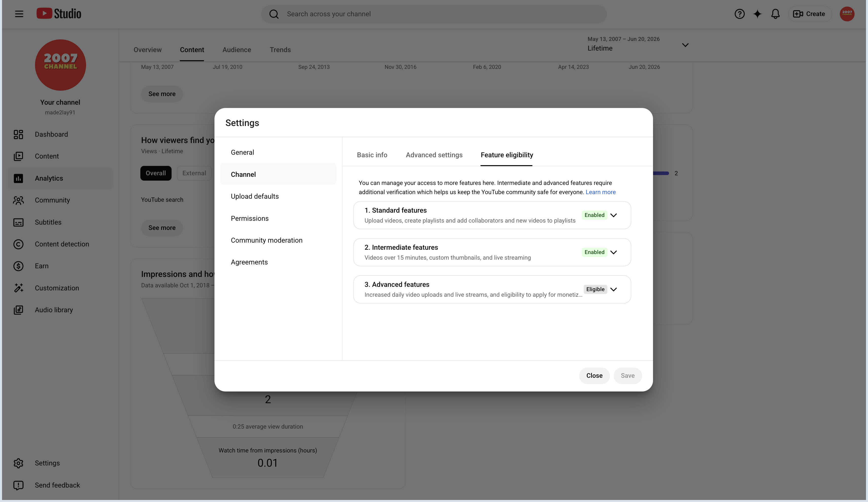The image size is (868, 502).
Task: Click the Settings gear icon in sidebar
Action: [18, 463]
